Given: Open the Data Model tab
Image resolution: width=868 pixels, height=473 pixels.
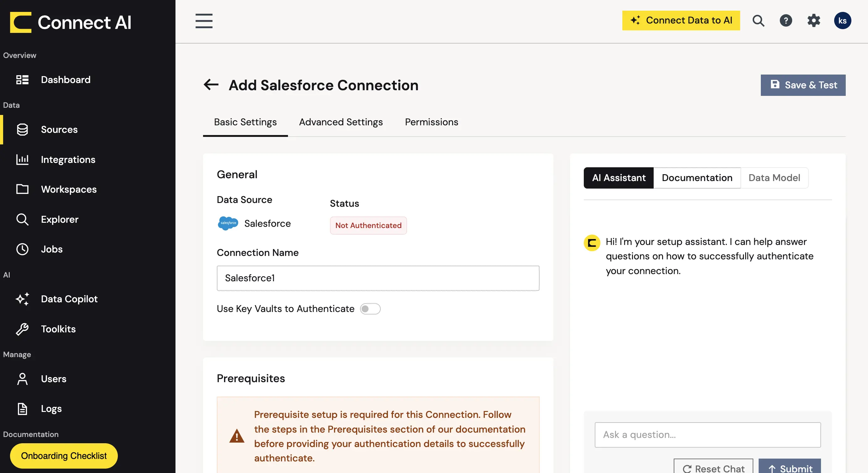Looking at the screenshot, I should (x=774, y=178).
